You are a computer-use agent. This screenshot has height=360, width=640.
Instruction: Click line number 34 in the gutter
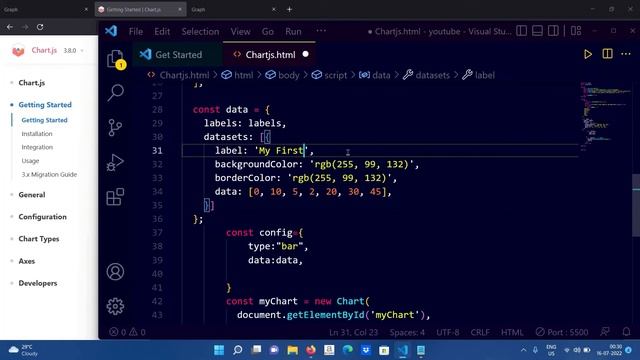coord(157,191)
